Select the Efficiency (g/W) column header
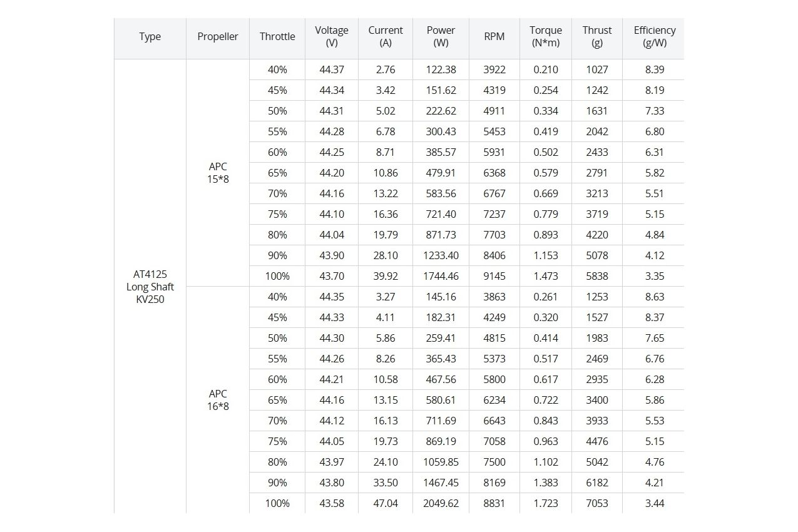Screen dimensions: 798x532 pyautogui.click(x=655, y=36)
